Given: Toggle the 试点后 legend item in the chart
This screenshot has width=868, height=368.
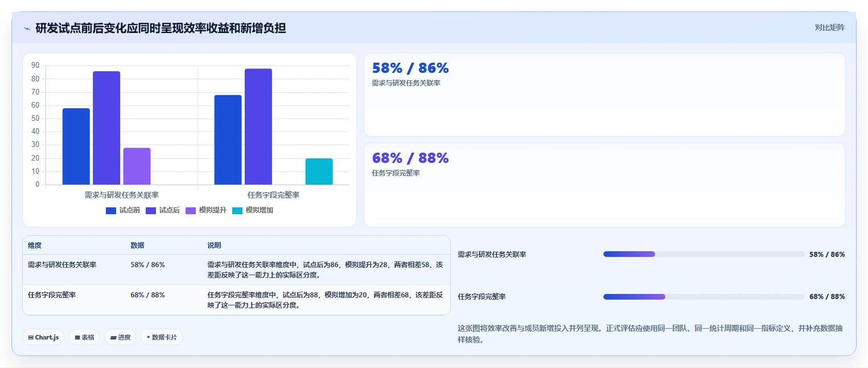Looking at the screenshot, I should [x=163, y=210].
